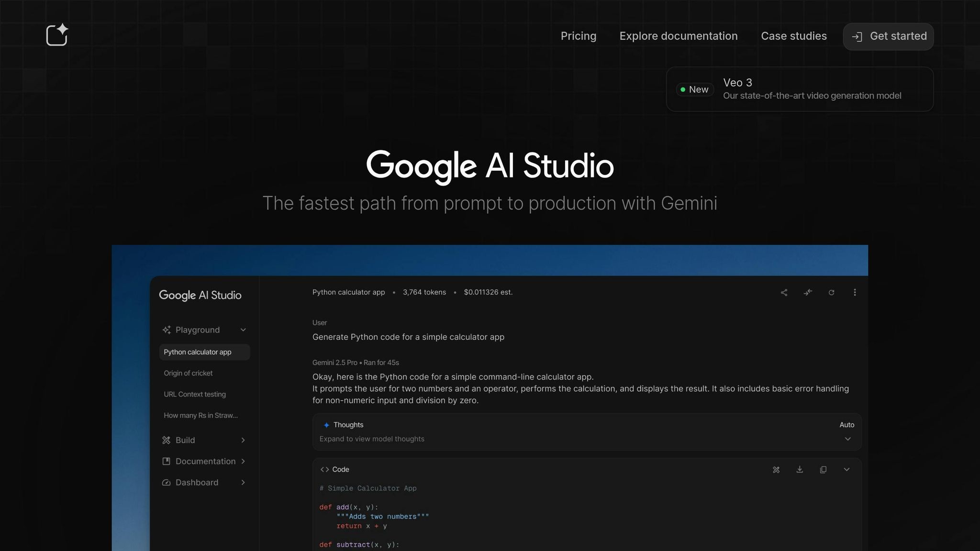Toggle Auto mode for model Thoughts
980x551 pixels.
(846, 425)
